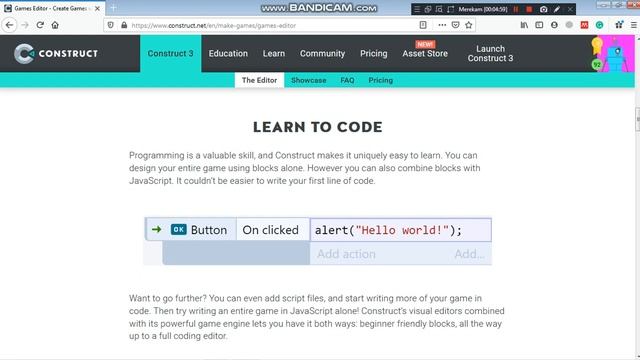Click the tracking protection shield icon
The image size is (640, 360).
click(x=111, y=25)
